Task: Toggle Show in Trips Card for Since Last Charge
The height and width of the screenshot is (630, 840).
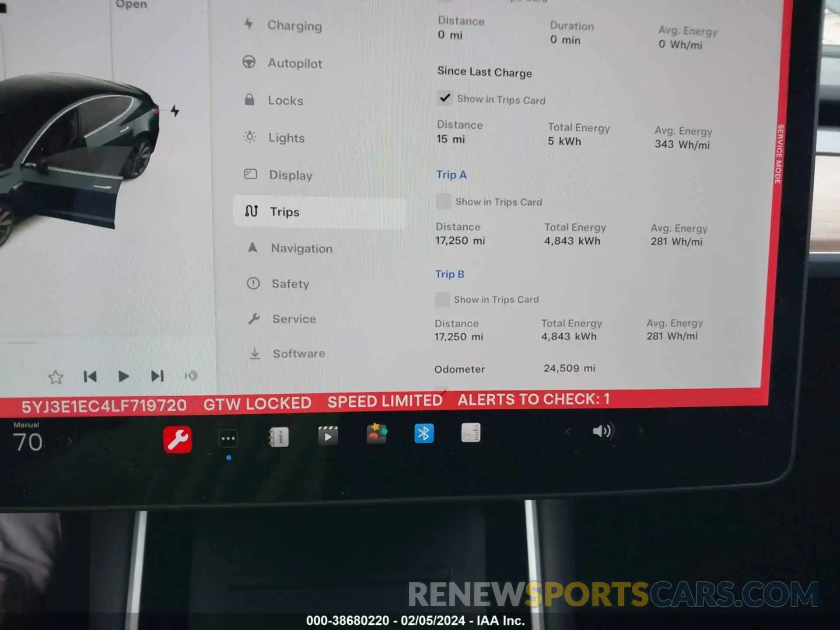Action: [x=442, y=99]
